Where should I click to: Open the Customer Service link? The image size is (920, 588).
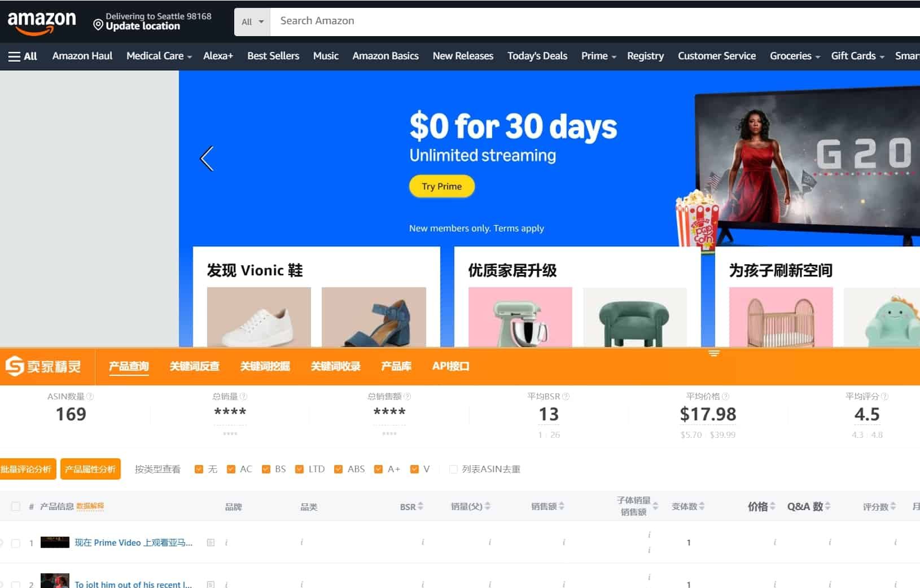[x=717, y=56]
